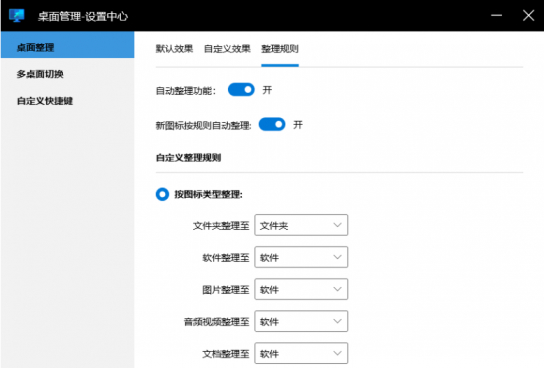Click the 自定义整理规则 section heading
The height and width of the screenshot is (368, 544).
coord(188,158)
